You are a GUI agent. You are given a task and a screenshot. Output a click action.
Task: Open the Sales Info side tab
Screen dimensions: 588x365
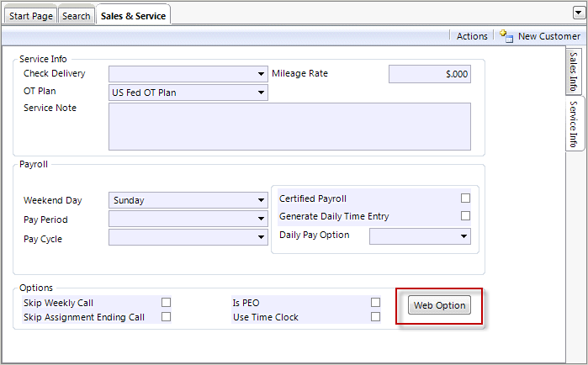(x=573, y=71)
